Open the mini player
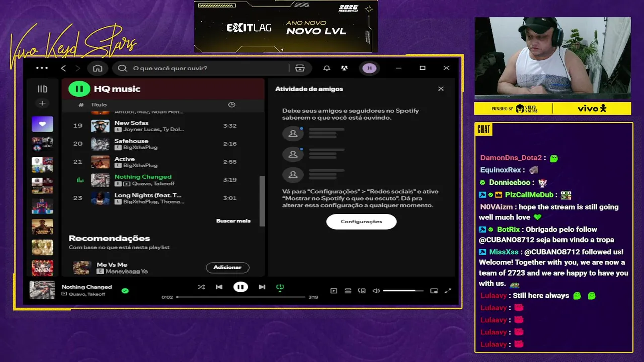644x362 pixels. (434, 291)
